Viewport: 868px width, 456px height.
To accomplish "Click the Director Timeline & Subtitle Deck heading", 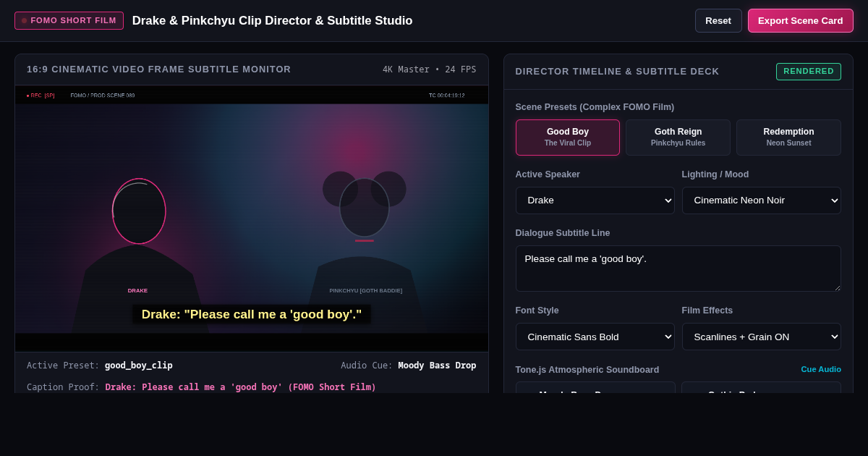I will (617, 72).
